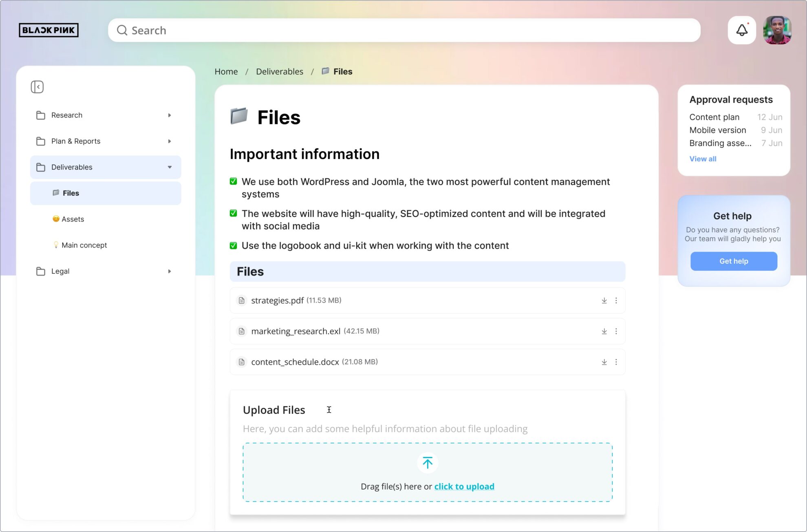This screenshot has width=807, height=532.
Task: Click the notification bell icon
Action: tap(742, 30)
